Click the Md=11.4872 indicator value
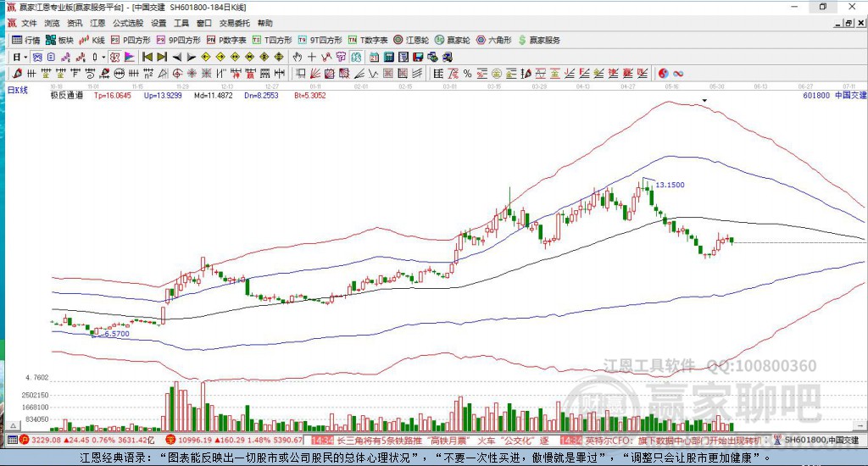 tap(213, 95)
